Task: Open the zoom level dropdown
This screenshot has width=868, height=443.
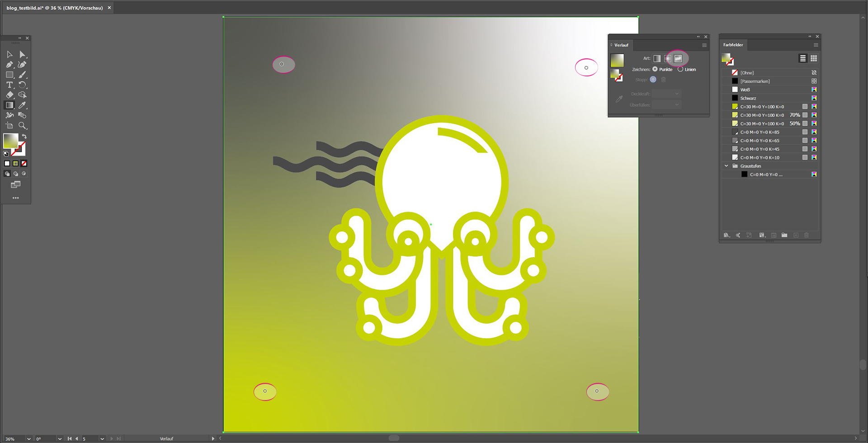Action: pos(29,438)
